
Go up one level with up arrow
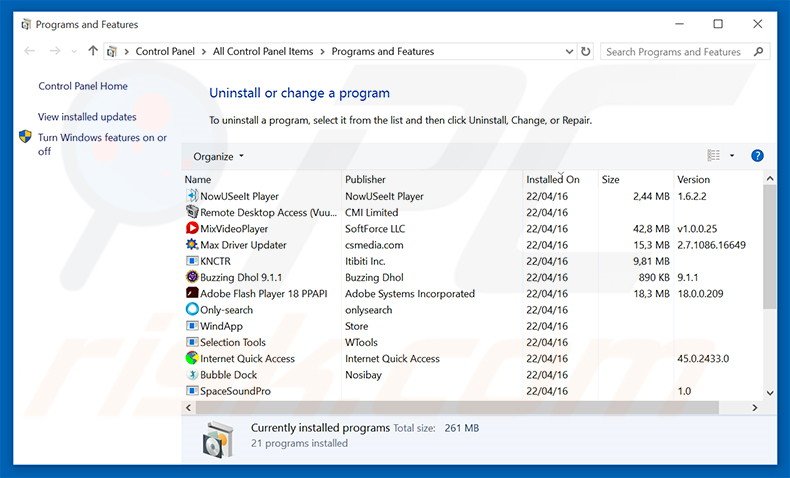93,51
